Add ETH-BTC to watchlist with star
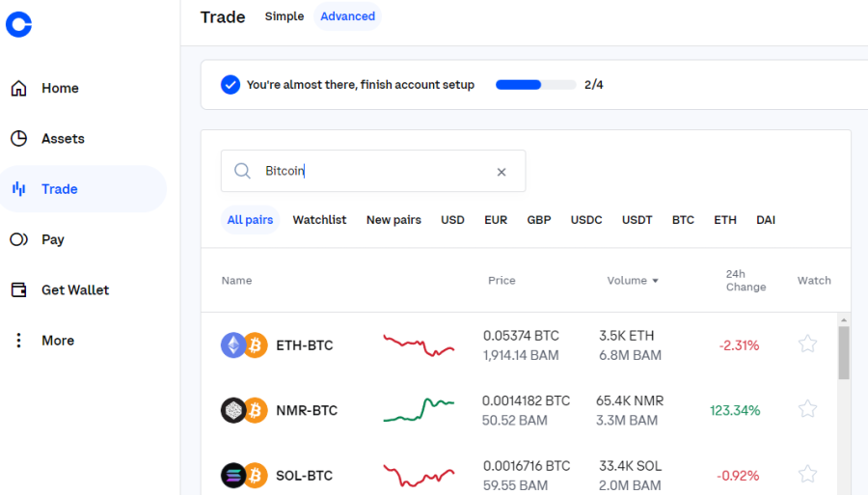Screen dimensions: 868x495 (807, 344)
